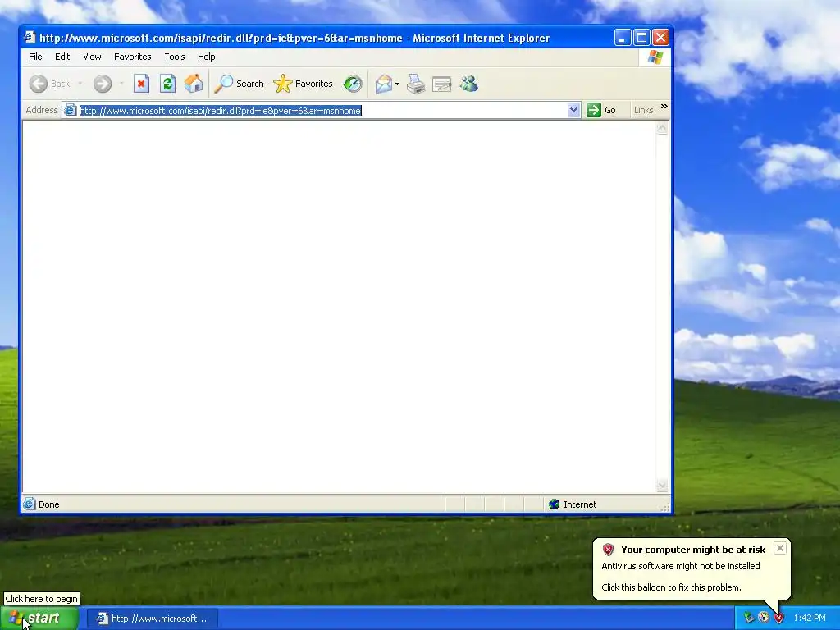Click the Internet zone label text
This screenshot has width=840, height=630.
580,504
